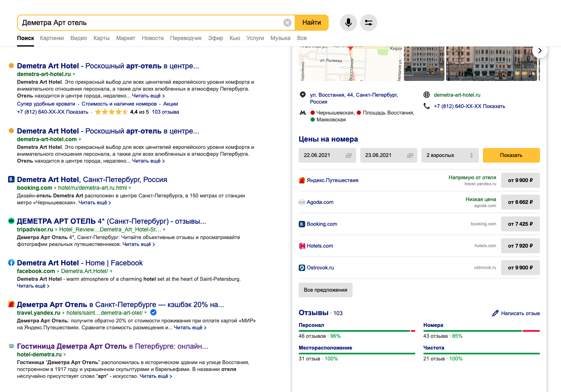Click the globe icon next to demetra-art-hotel.ru
Image resolution: width=561 pixels, height=392 pixels.
coord(427,95)
